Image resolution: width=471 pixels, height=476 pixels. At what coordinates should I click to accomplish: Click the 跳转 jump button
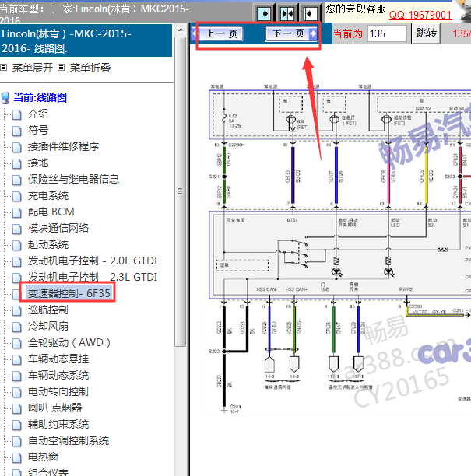click(x=426, y=33)
